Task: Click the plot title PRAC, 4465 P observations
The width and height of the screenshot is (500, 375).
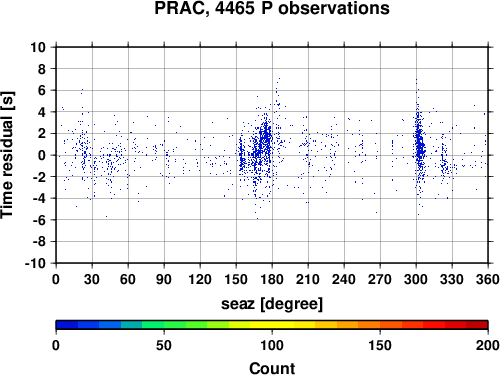Action: pos(272,9)
